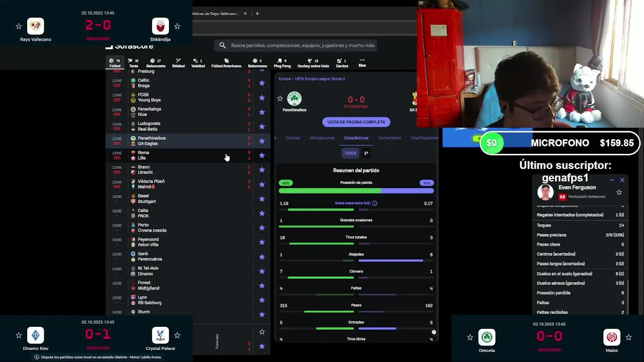Favorite Evan Ferguson with the star
The height and width of the screenshot is (362, 644).
click(619, 192)
